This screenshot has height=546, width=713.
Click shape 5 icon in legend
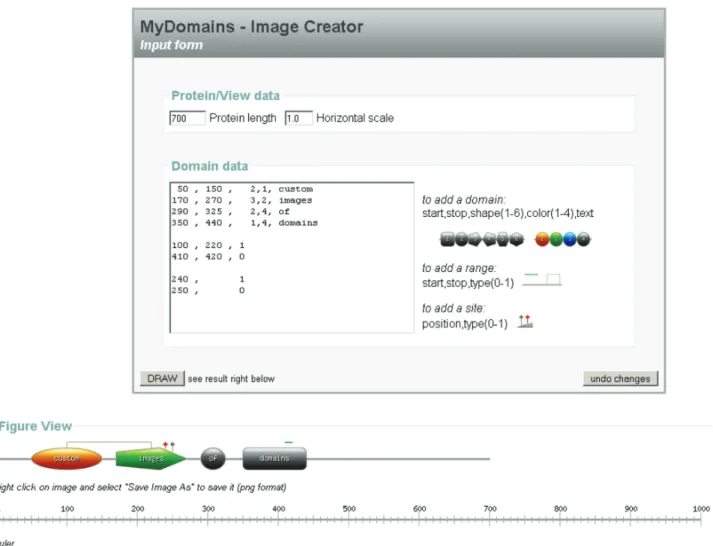(x=502, y=239)
